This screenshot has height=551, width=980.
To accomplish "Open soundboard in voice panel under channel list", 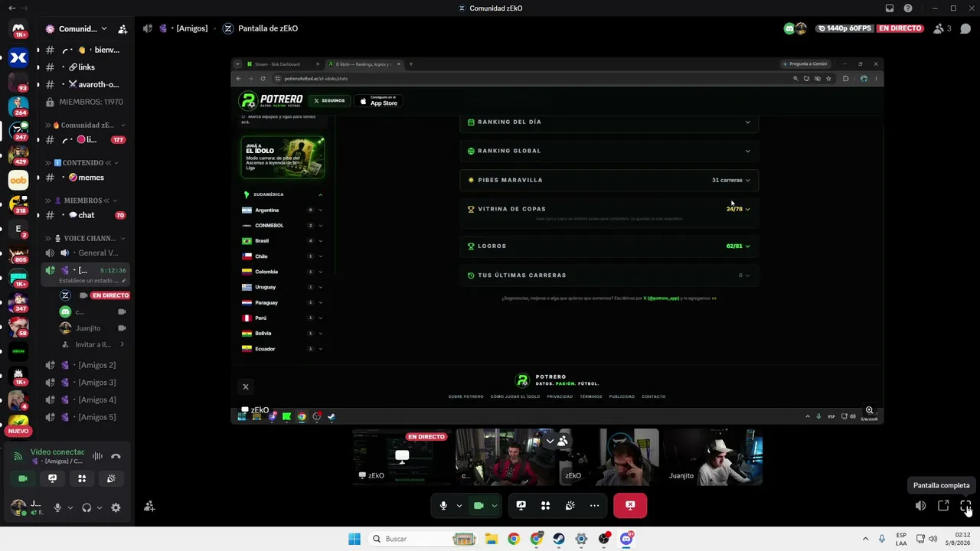I will [x=111, y=478].
